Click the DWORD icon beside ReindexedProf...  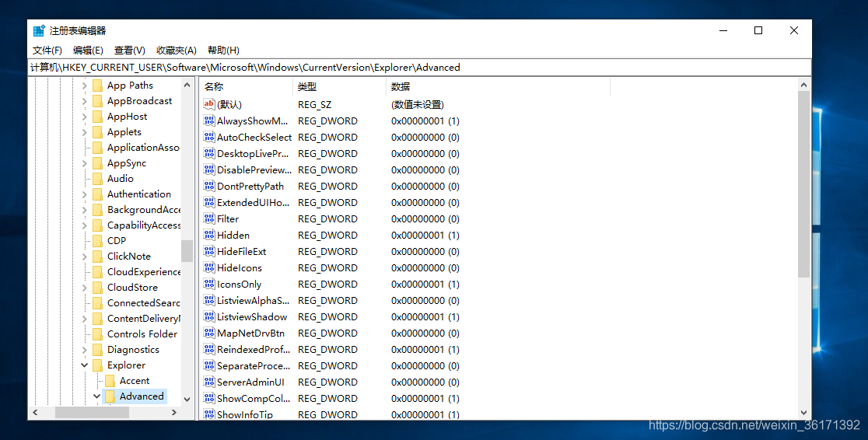tap(208, 349)
